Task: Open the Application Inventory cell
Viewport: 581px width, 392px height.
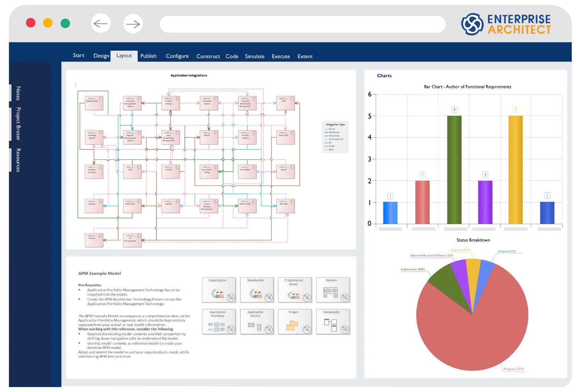Action: (x=218, y=322)
